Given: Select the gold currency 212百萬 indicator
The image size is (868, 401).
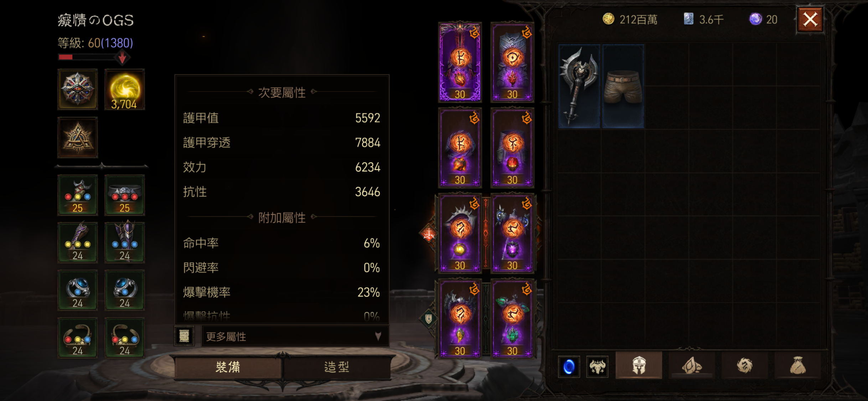Looking at the screenshot, I should (630, 19).
